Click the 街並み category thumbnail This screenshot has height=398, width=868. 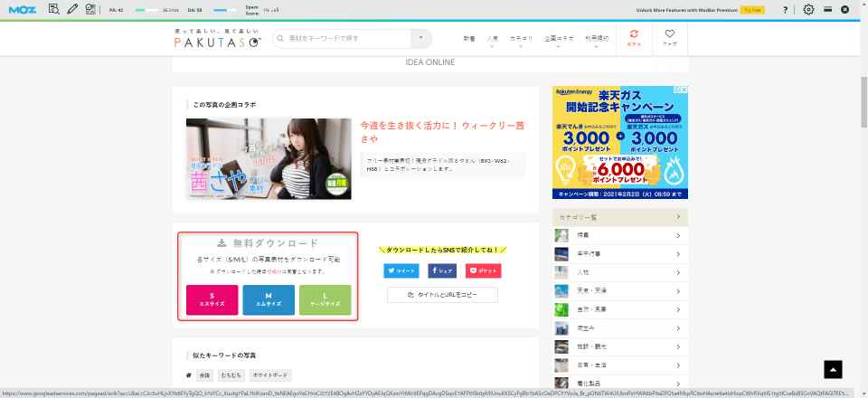[x=561, y=328]
